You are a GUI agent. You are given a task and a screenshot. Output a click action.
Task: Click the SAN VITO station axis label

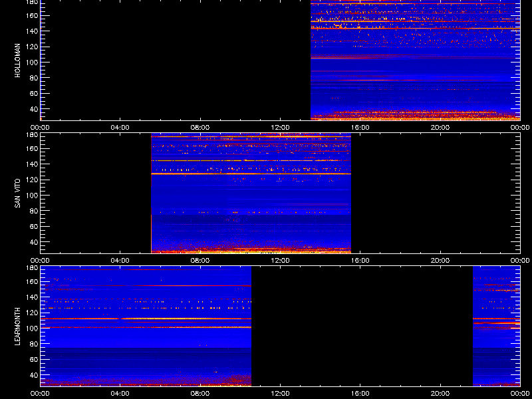click(18, 194)
